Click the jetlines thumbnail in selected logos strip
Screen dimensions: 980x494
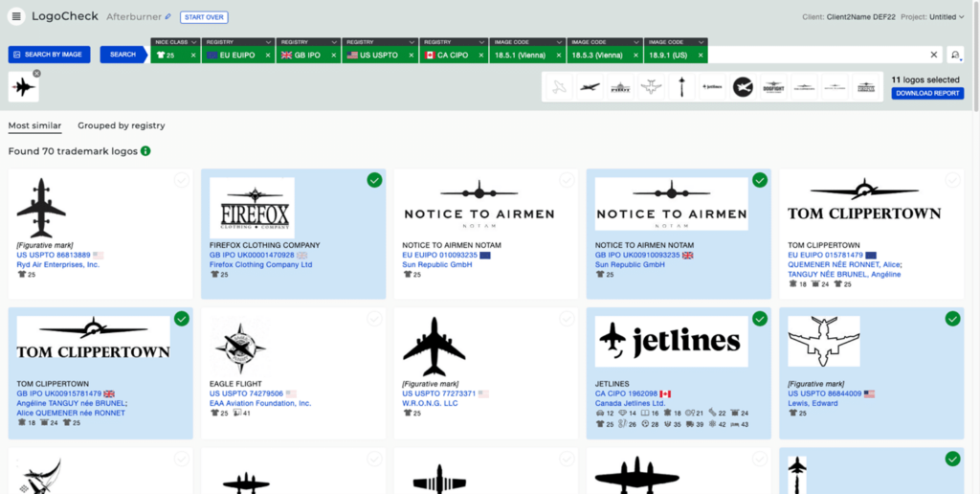coord(712,87)
